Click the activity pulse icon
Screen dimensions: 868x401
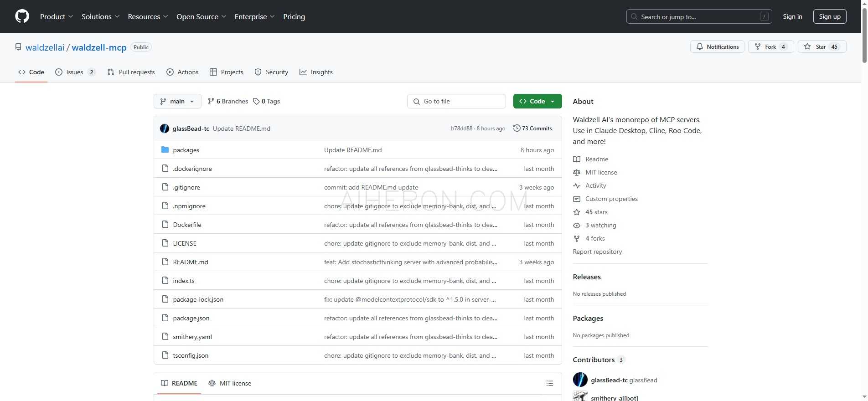click(x=577, y=185)
